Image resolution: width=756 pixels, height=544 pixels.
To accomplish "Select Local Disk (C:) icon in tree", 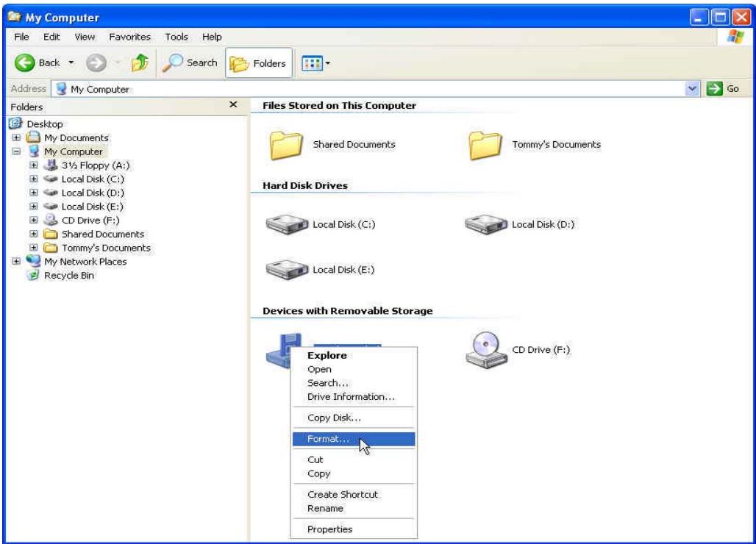I will click(51, 179).
